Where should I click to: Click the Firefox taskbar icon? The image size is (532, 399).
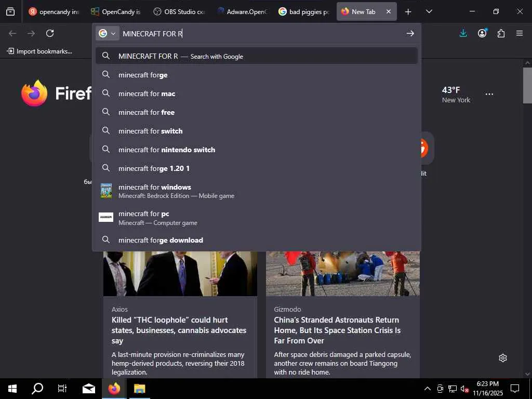(114, 389)
